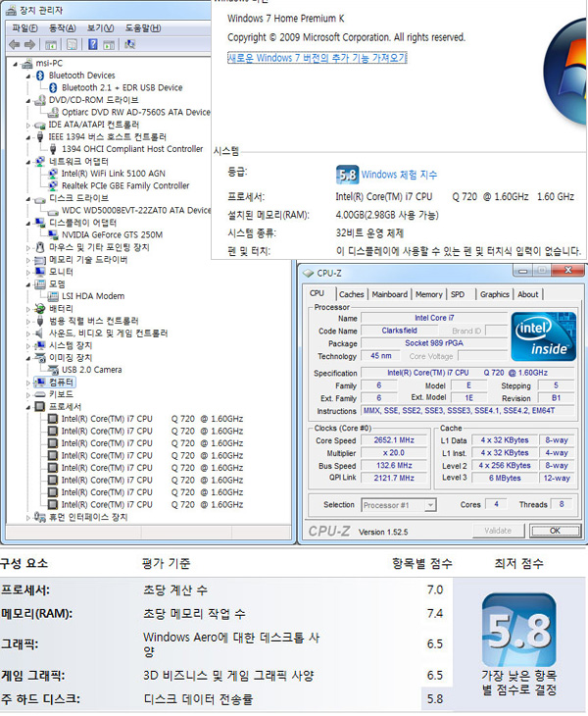Viewport: 588px width, 716px height.
Task: Expand the 모니터 node
Action: pos(28,272)
